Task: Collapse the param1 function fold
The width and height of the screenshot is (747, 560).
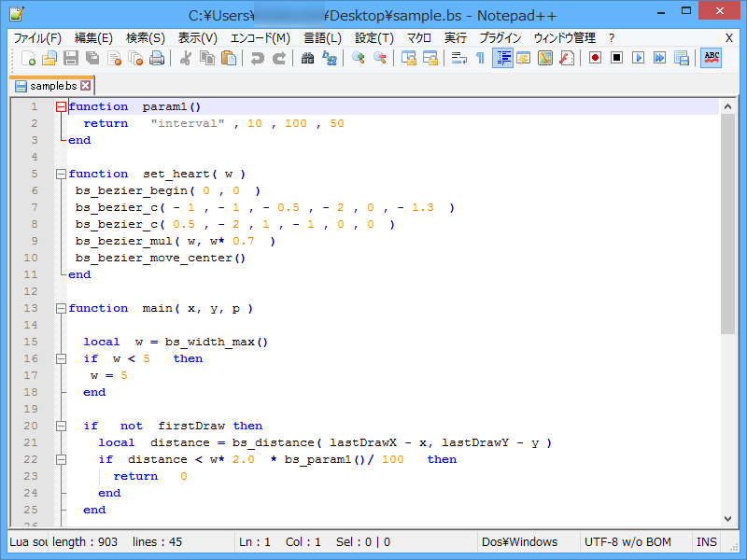Action: click(x=62, y=105)
